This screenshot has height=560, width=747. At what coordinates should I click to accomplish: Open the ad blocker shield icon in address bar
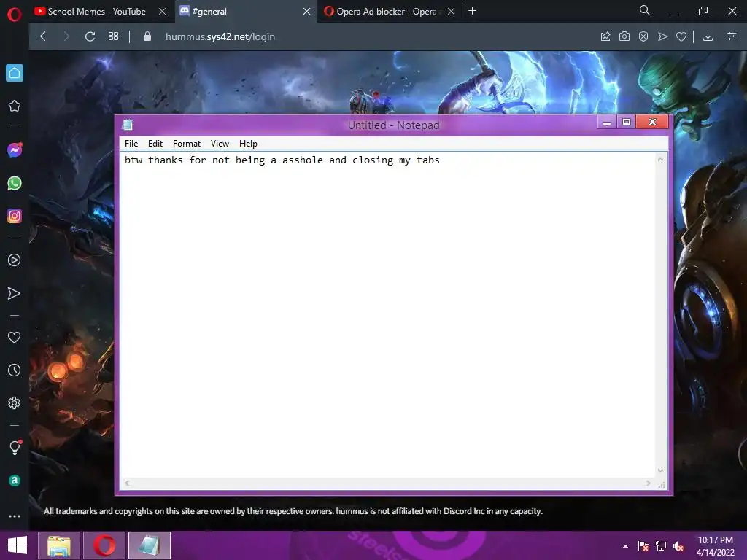coord(643,36)
